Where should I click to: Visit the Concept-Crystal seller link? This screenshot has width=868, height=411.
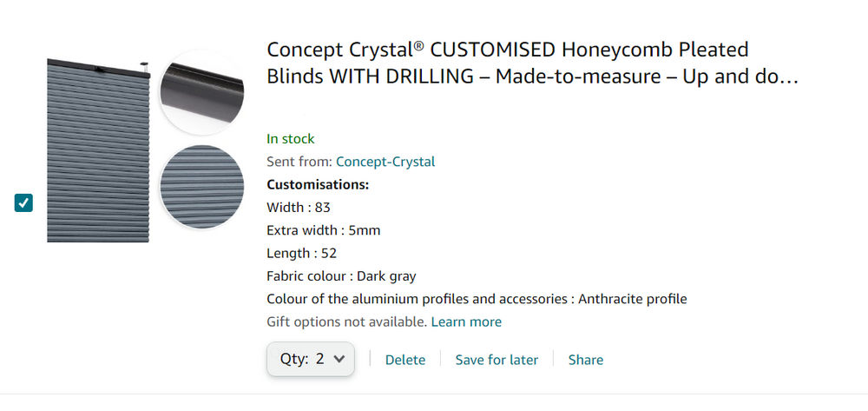pyautogui.click(x=385, y=162)
